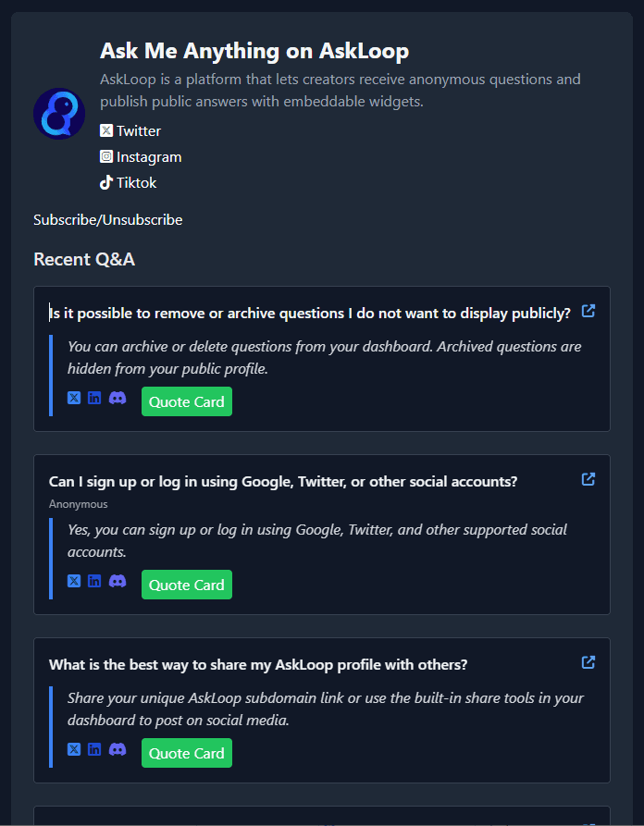Open the Instagram link
Viewport: 644px width, 826px height.
point(141,156)
